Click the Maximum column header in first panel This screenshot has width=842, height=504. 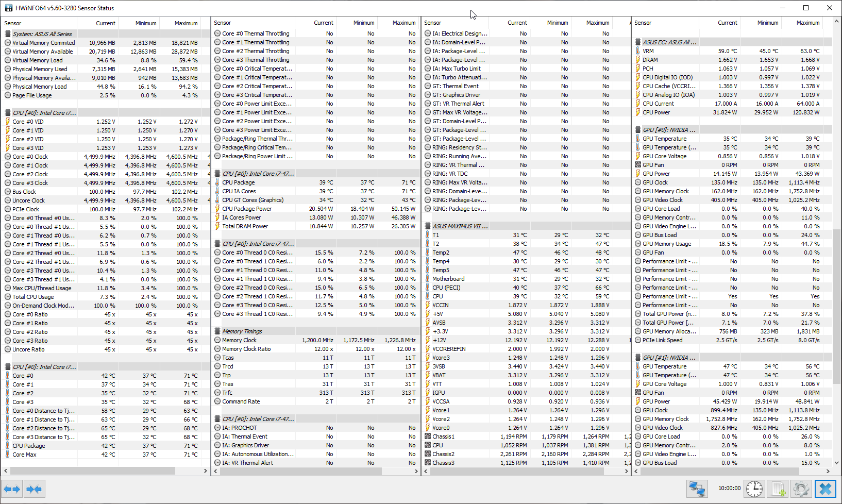pyautogui.click(x=186, y=23)
